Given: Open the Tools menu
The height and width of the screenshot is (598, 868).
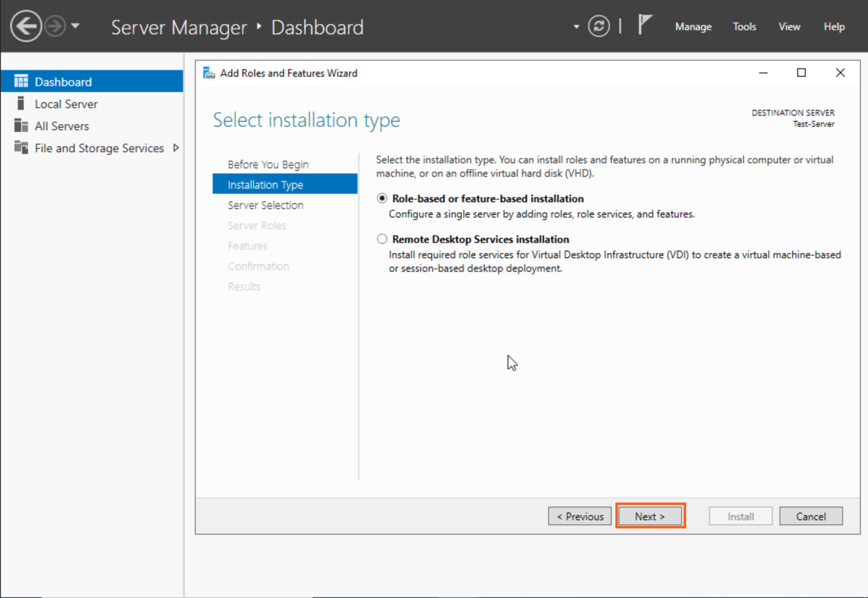Looking at the screenshot, I should click(x=744, y=27).
